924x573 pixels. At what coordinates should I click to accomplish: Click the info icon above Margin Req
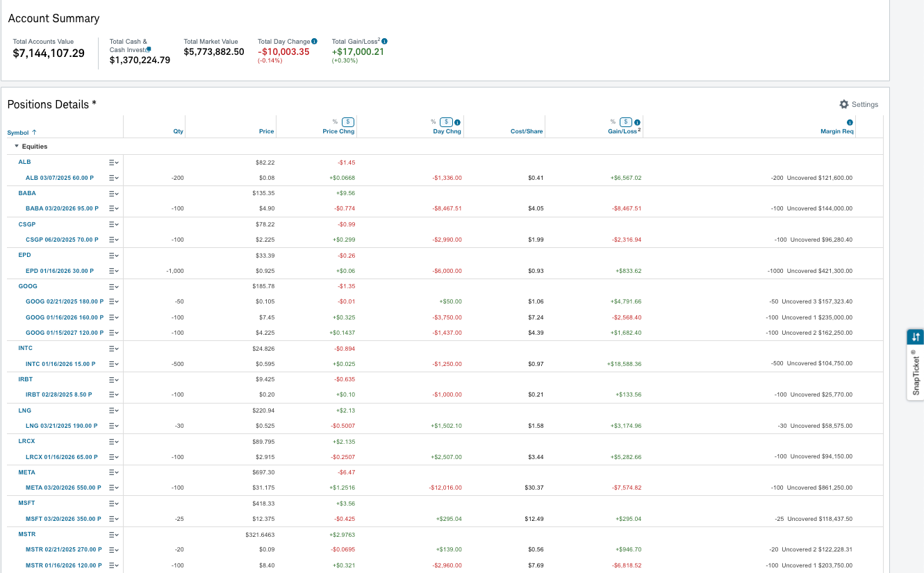[850, 123]
